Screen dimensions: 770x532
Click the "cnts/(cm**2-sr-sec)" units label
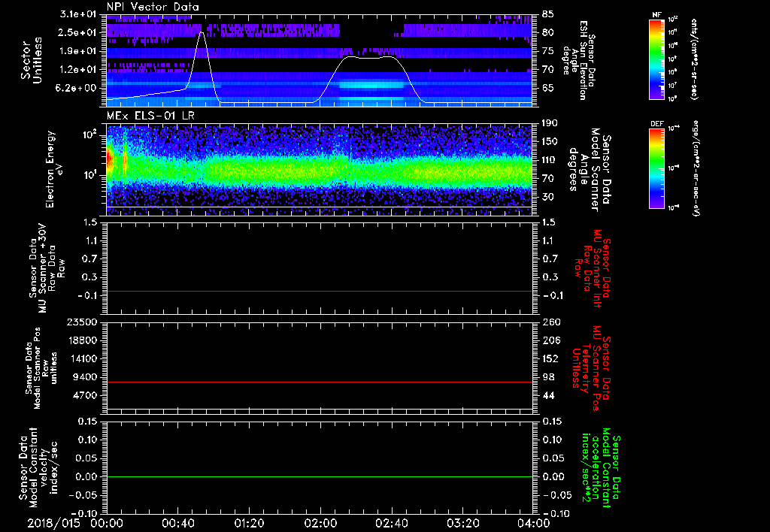pyautogui.click(x=694, y=59)
